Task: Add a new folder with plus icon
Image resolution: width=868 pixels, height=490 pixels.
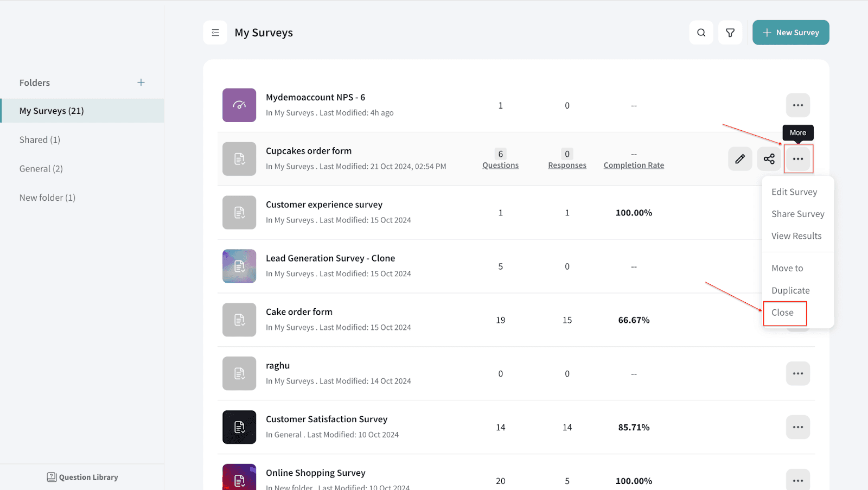Action: pos(141,82)
